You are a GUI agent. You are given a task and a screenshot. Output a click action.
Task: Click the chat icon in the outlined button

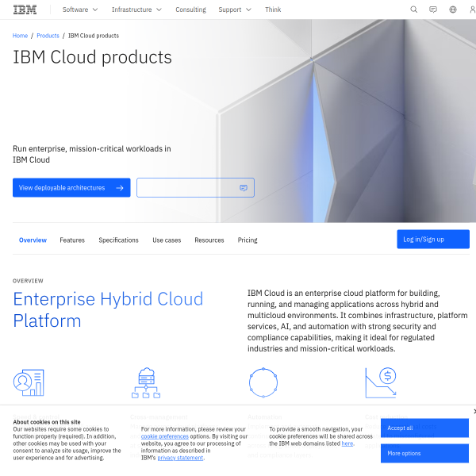click(244, 188)
